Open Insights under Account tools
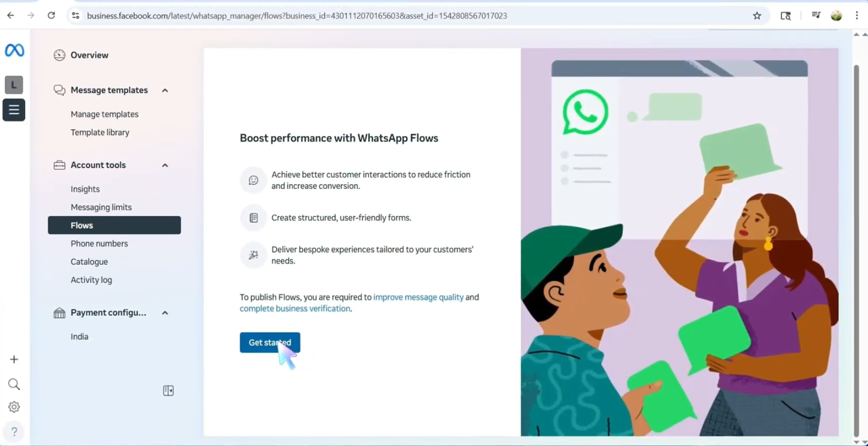 click(85, 189)
